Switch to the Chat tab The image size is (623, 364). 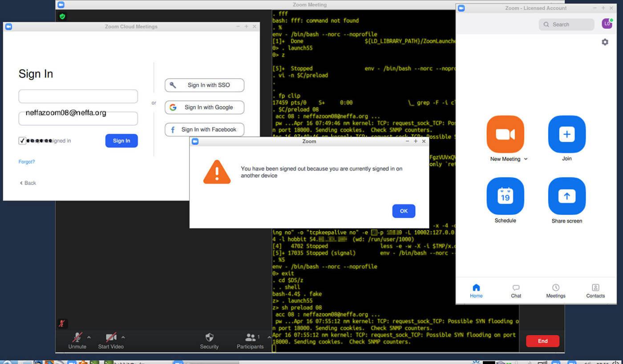coord(516,291)
